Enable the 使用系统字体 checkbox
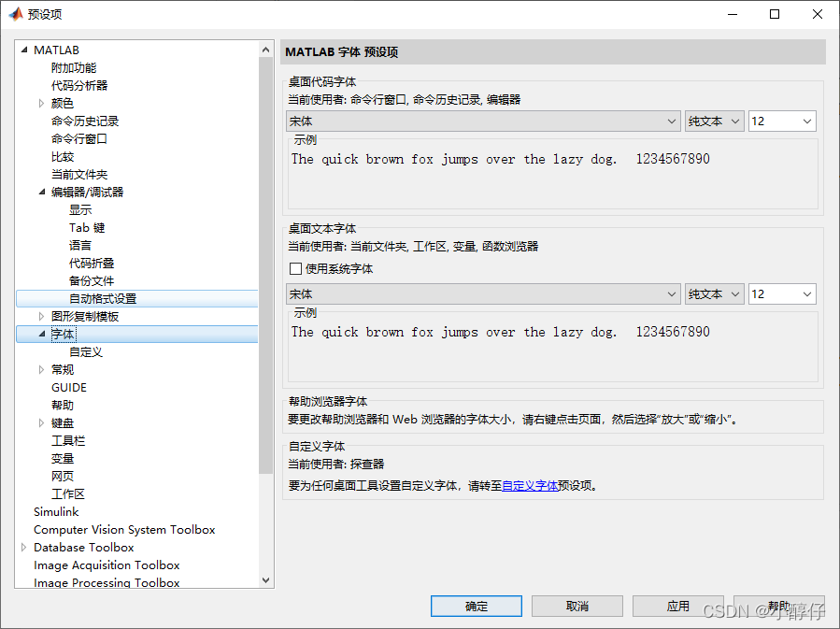Screen dimensions: 840x629 tap(295, 268)
